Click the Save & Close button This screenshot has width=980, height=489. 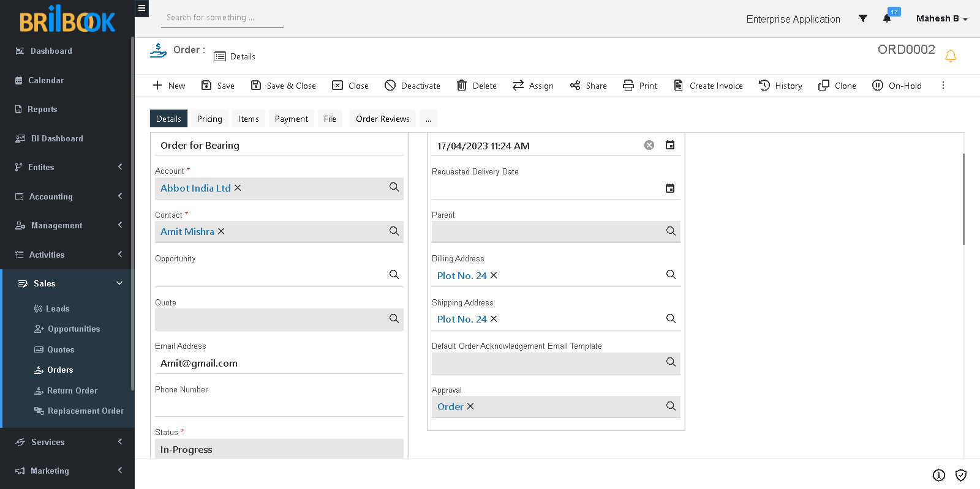283,86
